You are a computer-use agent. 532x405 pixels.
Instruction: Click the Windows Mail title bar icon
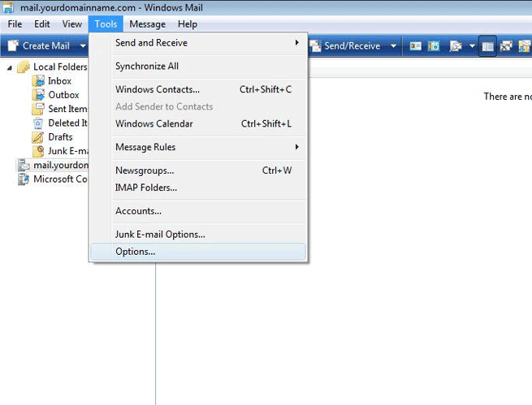click(x=8, y=7)
